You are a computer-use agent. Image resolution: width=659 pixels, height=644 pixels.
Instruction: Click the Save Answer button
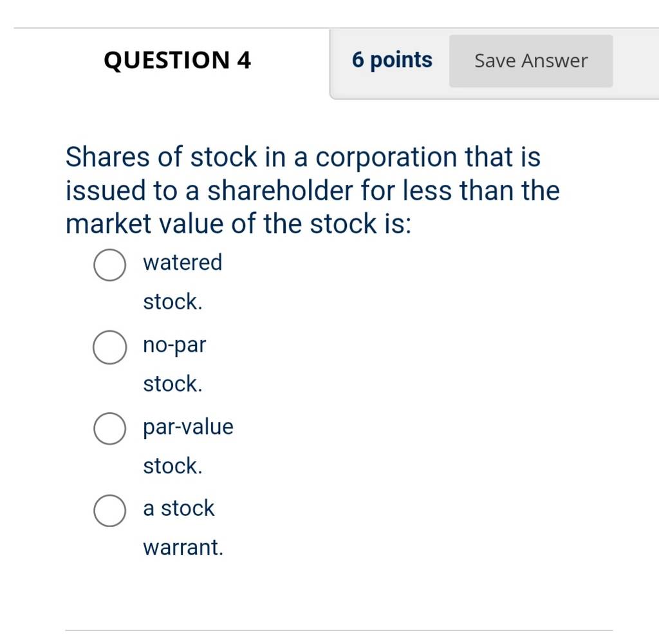(x=531, y=61)
